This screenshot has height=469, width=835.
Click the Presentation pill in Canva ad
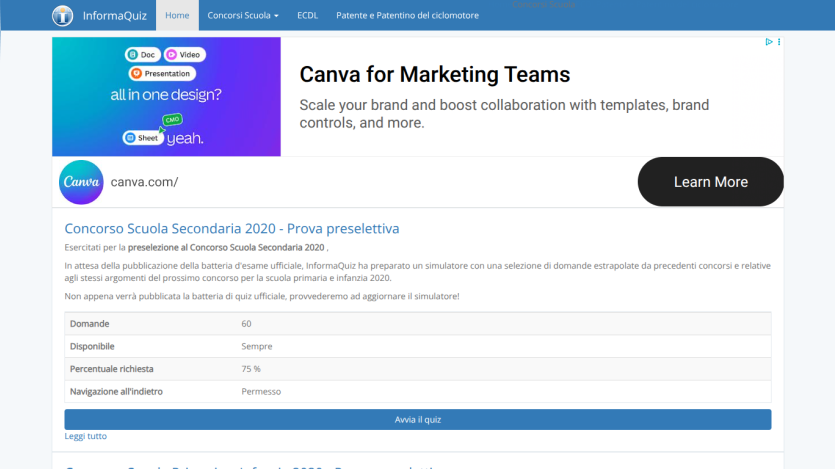point(162,73)
